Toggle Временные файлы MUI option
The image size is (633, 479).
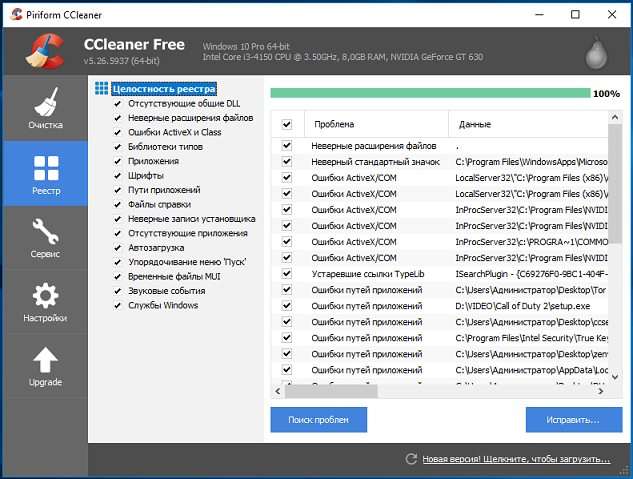pyautogui.click(x=117, y=276)
